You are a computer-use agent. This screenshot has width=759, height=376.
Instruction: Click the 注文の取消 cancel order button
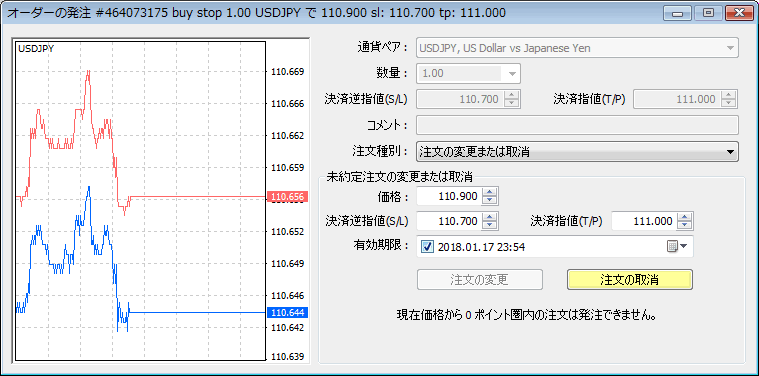630,280
